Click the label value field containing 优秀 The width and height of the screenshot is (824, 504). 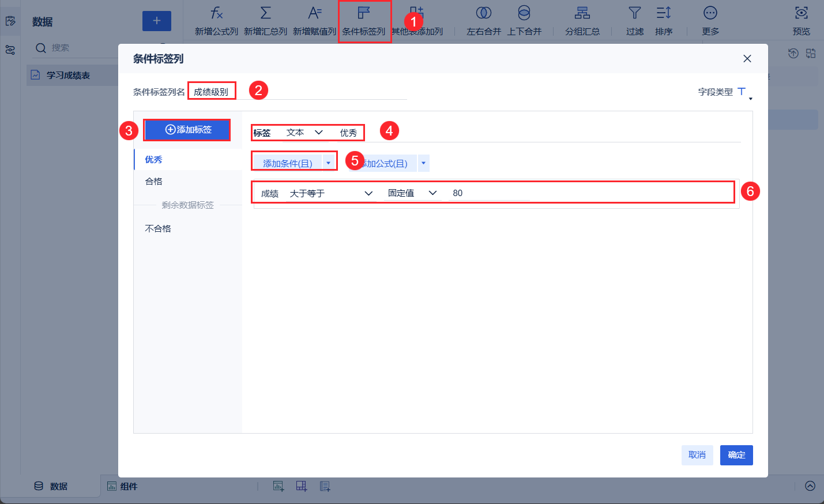pyautogui.click(x=539, y=133)
